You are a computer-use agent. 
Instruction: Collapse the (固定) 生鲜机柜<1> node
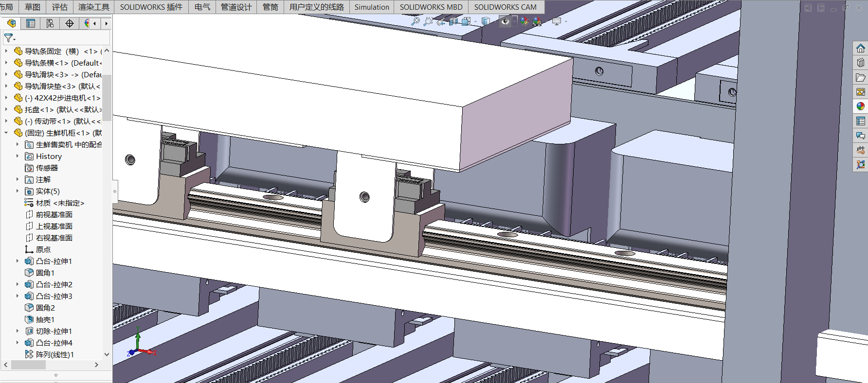tap(6, 133)
